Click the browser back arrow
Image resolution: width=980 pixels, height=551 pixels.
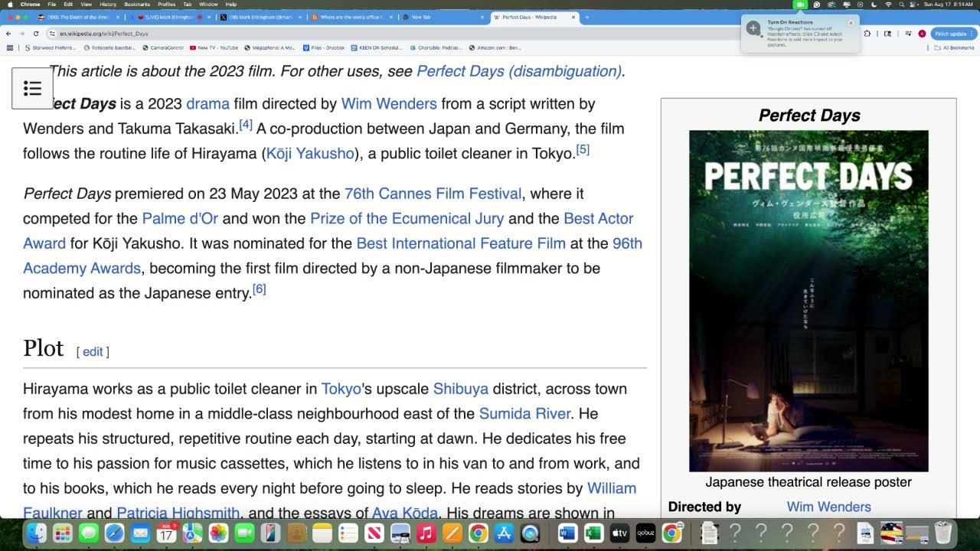10,34
